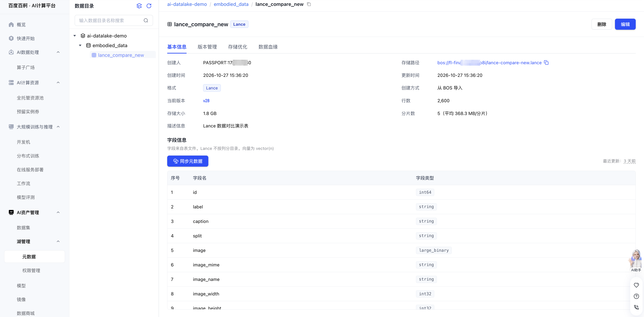Click the embodied_data database icon
This screenshot has height=317, width=644.
point(88,45)
